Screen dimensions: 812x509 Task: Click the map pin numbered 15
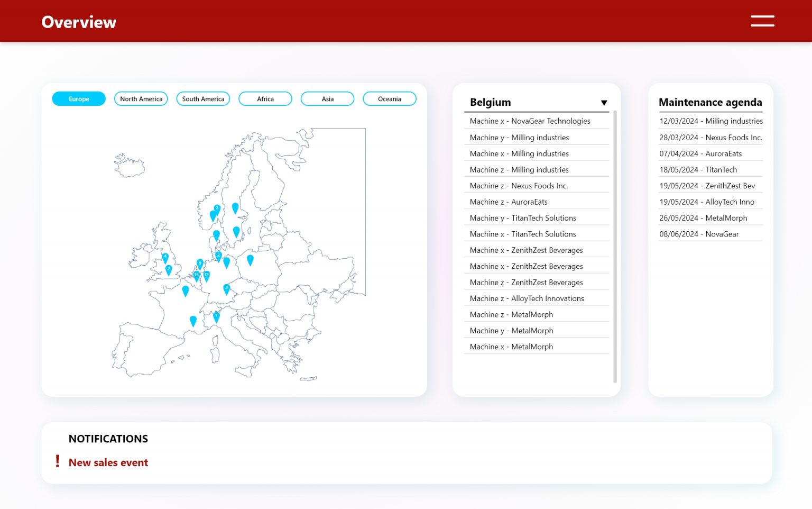point(197,276)
